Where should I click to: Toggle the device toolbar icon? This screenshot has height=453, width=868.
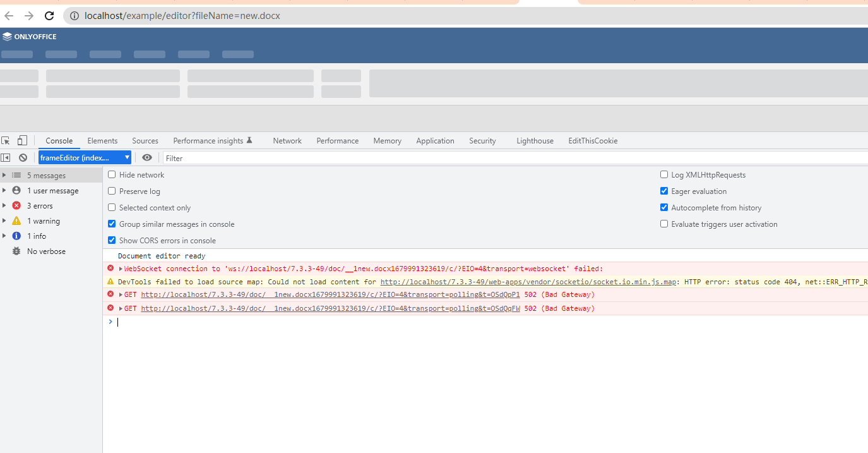point(22,140)
